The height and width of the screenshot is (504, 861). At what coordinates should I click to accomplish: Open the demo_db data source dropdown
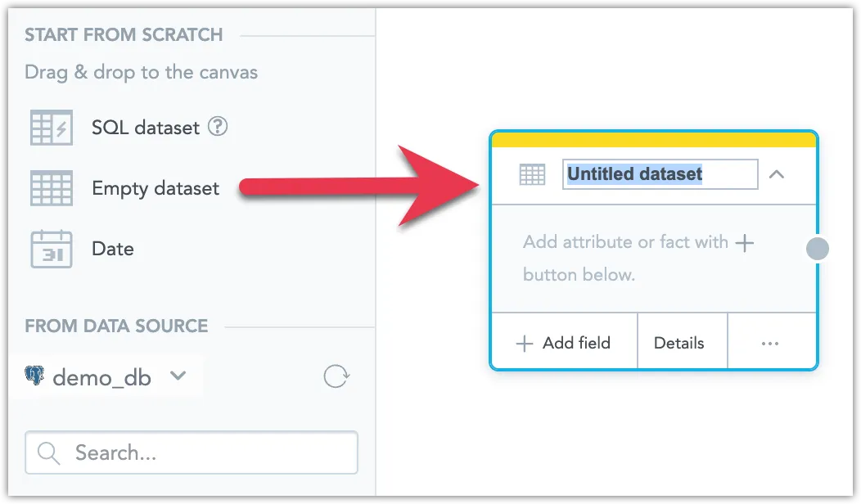pyautogui.click(x=178, y=377)
